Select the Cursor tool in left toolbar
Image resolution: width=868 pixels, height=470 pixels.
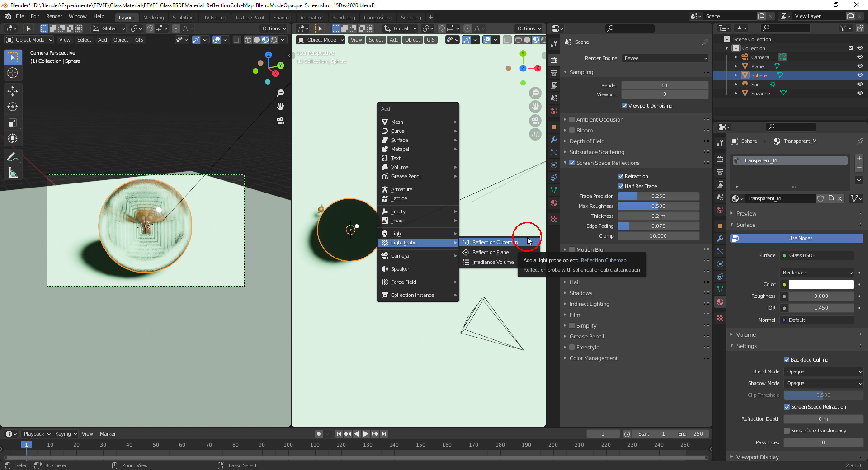[x=13, y=73]
